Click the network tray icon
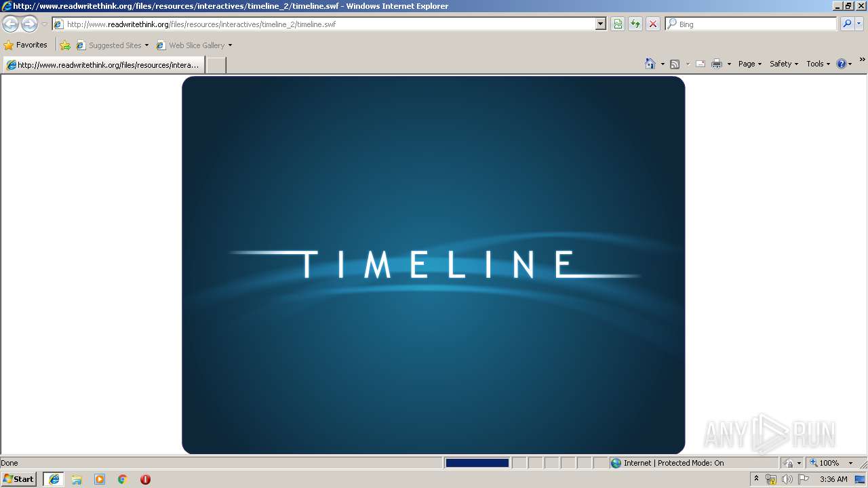The image size is (868, 488). pyautogui.click(x=770, y=479)
